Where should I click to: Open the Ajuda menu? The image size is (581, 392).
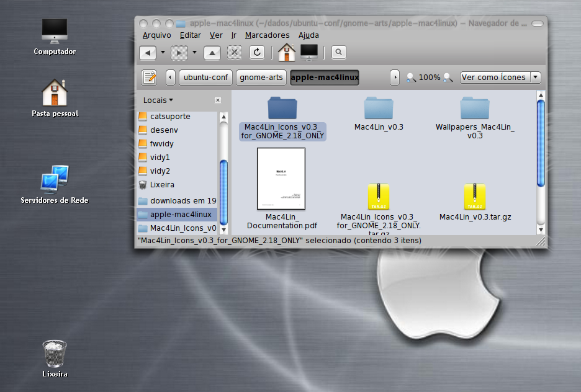point(309,35)
